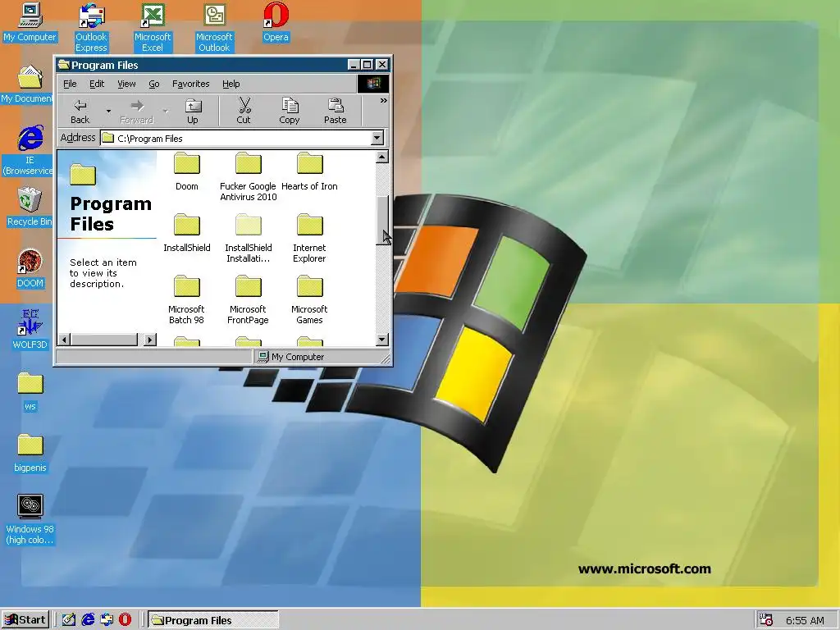Select the WOLF3D desktop shortcut
Screen dimensions: 840x630
pyautogui.click(x=30, y=330)
